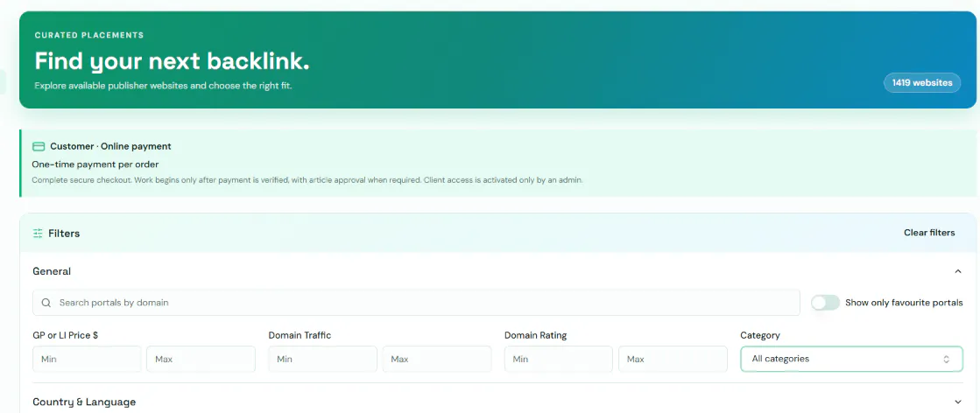Click the 'Explore available publisher websites' subtitle

[x=163, y=86]
